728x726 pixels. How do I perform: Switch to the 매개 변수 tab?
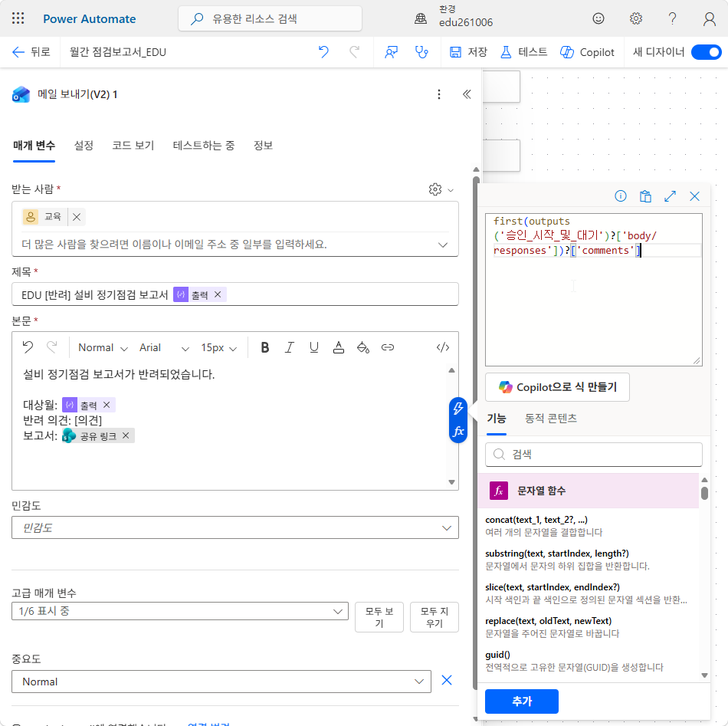pyautogui.click(x=34, y=146)
